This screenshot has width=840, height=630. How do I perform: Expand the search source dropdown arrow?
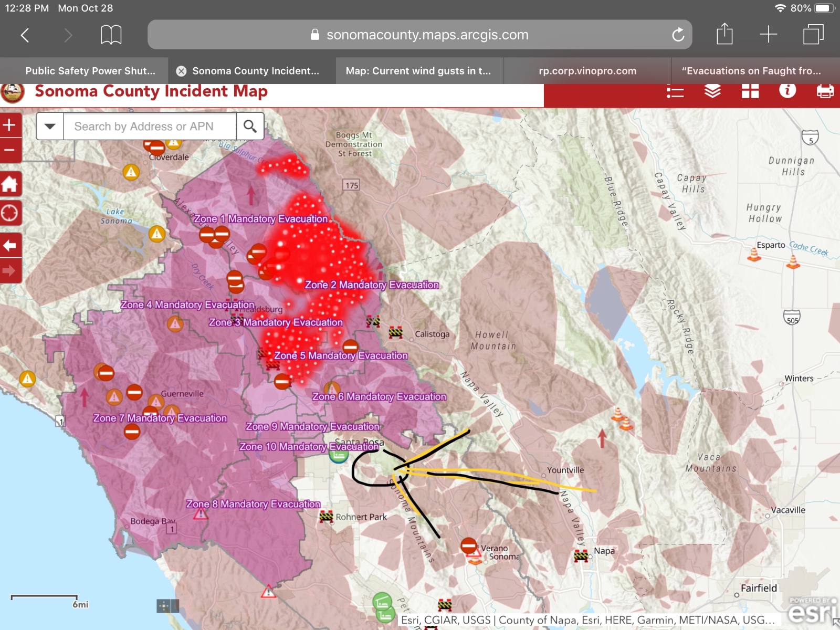tap(50, 126)
